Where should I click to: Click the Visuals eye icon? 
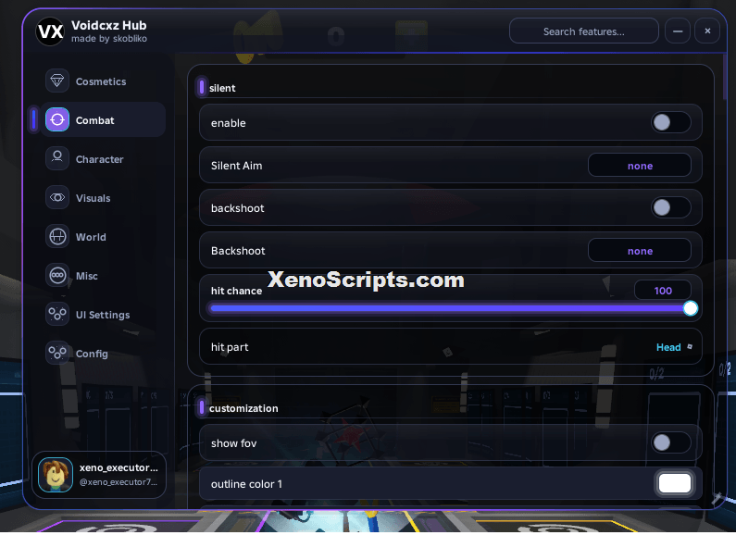tap(57, 197)
